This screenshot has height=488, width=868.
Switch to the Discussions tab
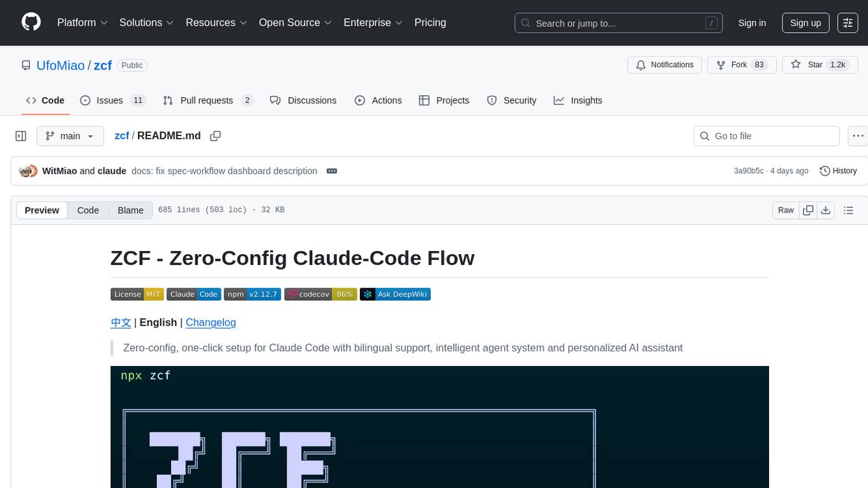[x=303, y=100]
